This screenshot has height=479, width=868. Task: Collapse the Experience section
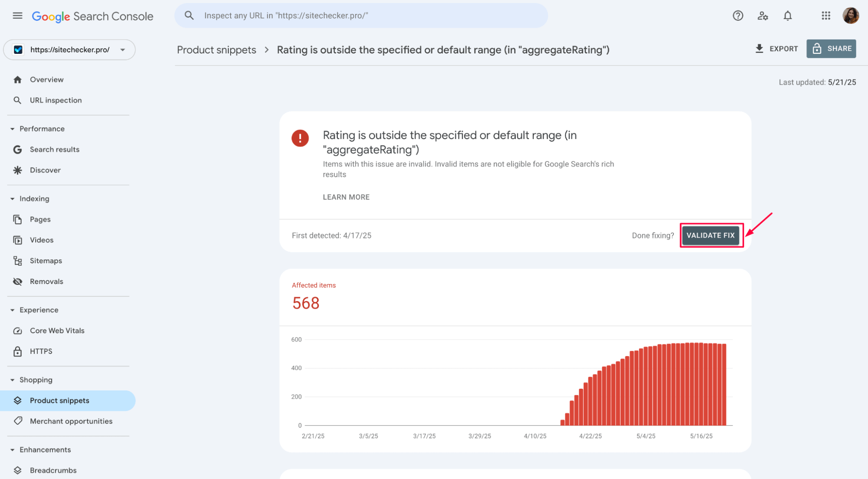click(12, 310)
